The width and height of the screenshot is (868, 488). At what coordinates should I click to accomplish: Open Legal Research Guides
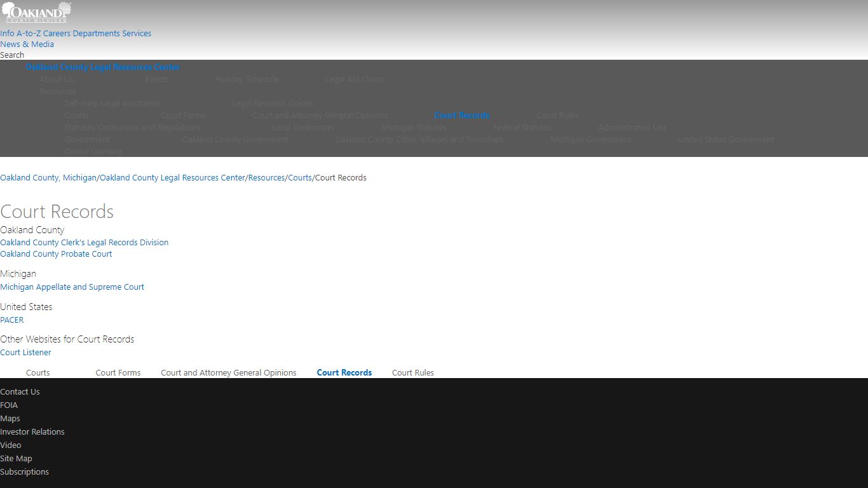(273, 104)
